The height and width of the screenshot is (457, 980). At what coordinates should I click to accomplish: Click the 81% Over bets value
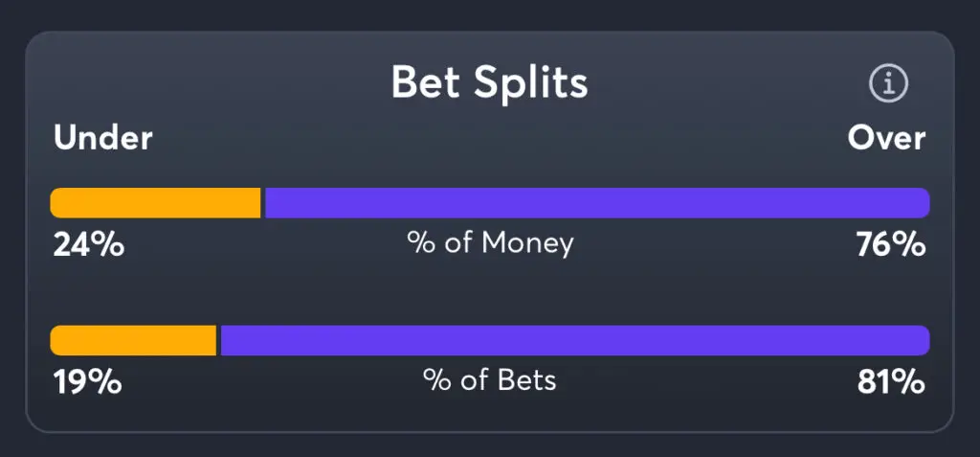(x=891, y=382)
